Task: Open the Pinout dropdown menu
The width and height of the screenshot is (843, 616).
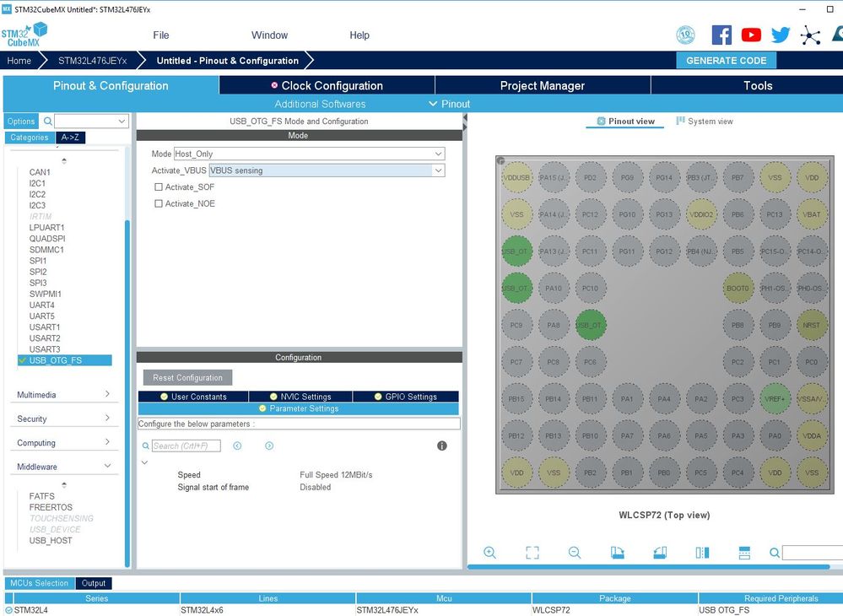Action: [450, 104]
